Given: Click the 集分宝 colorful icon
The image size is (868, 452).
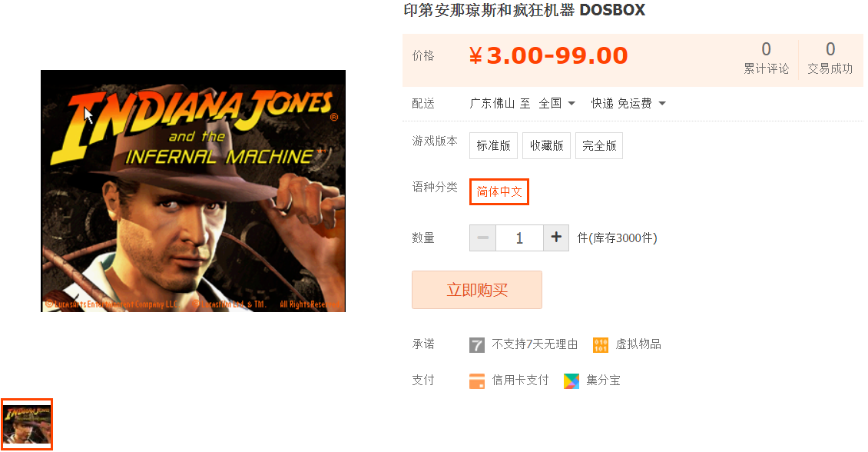Looking at the screenshot, I should (x=571, y=381).
